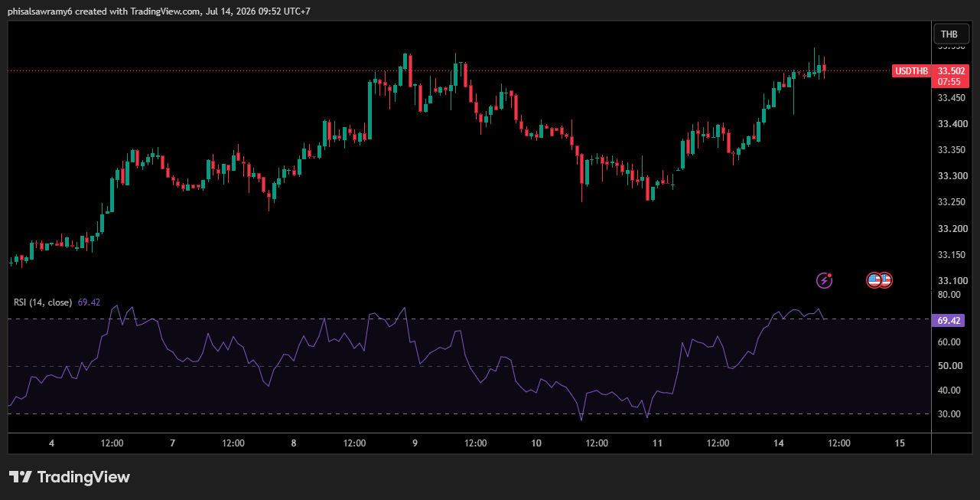Click the 33.100 price scale label
The image size is (980, 500).
pos(951,281)
